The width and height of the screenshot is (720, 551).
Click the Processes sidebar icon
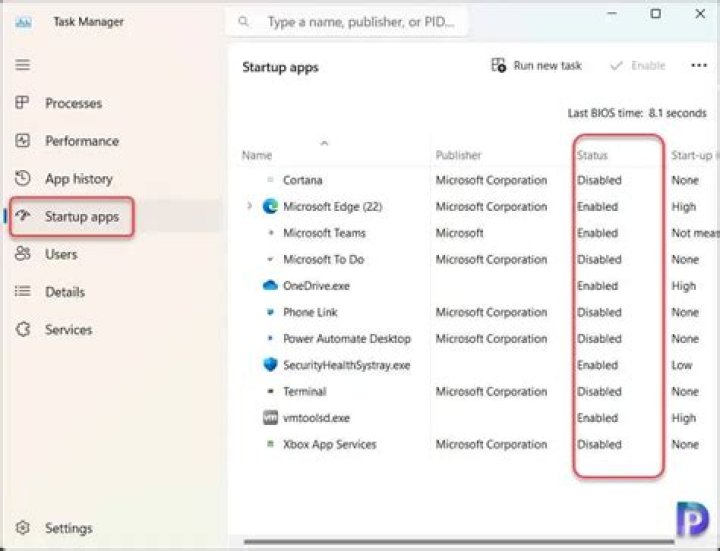[22, 102]
